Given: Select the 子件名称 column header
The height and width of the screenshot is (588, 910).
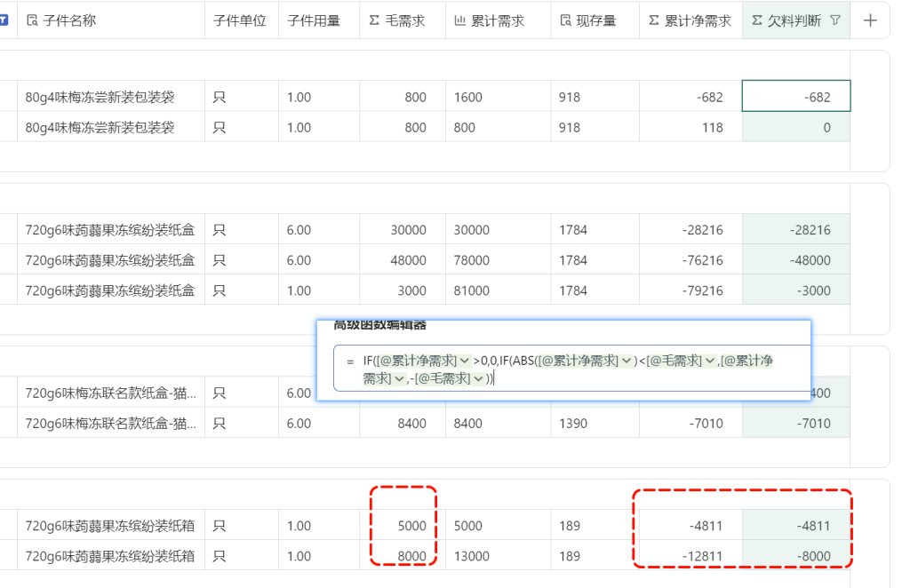Looking at the screenshot, I should 111,20.
